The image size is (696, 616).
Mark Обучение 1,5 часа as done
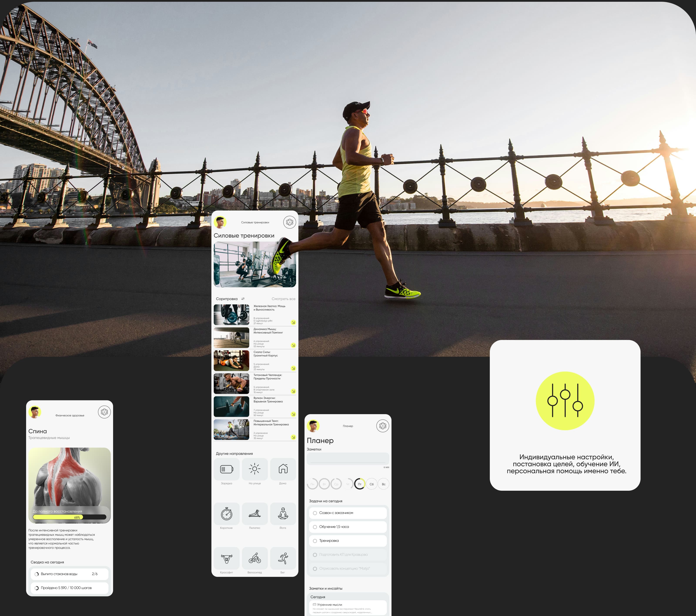point(315,527)
